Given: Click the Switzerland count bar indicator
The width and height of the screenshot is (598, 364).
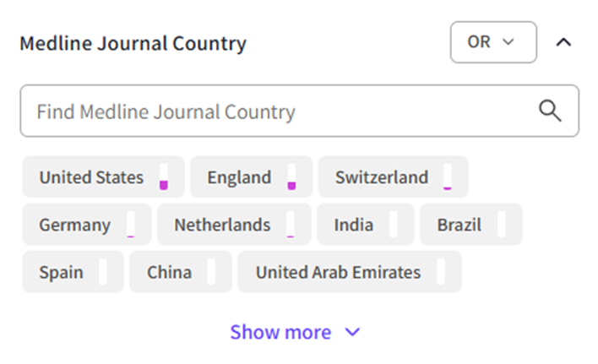Looking at the screenshot, I should click(x=448, y=178).
